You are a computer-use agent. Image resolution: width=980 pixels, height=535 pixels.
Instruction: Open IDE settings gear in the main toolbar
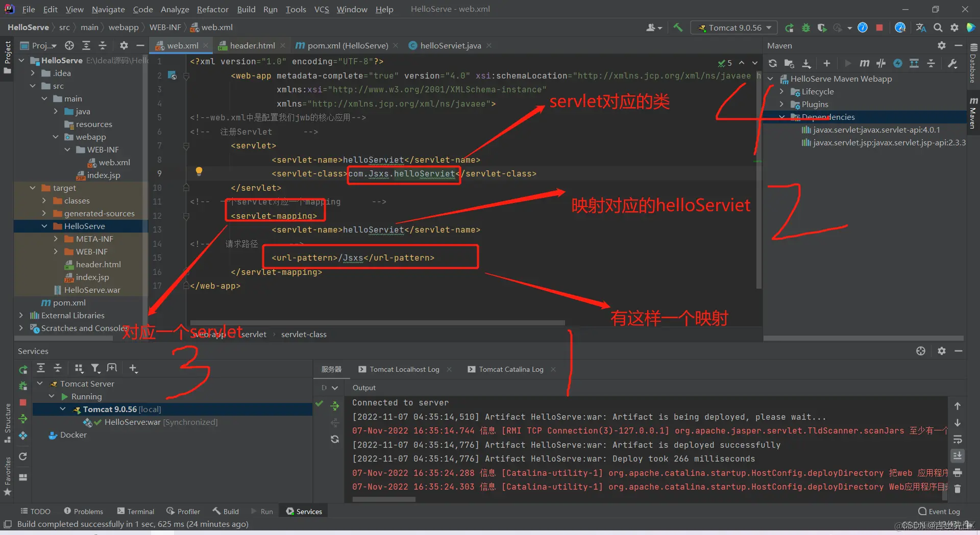click(954, 28)
